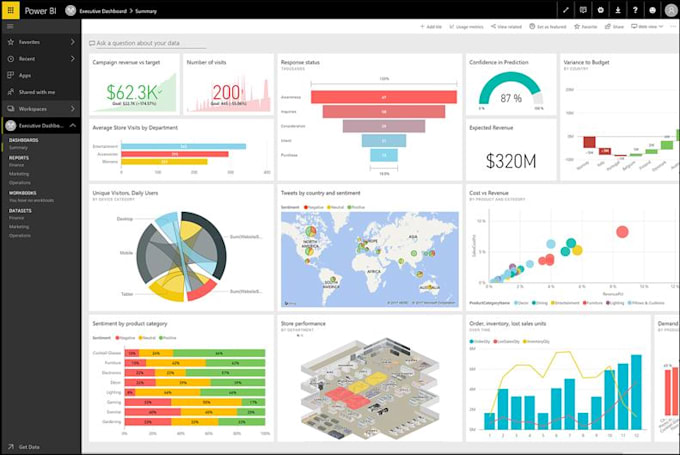Click the large red bubble in Cost vs Revenue
680x455 pixels.
coord(622,232)
